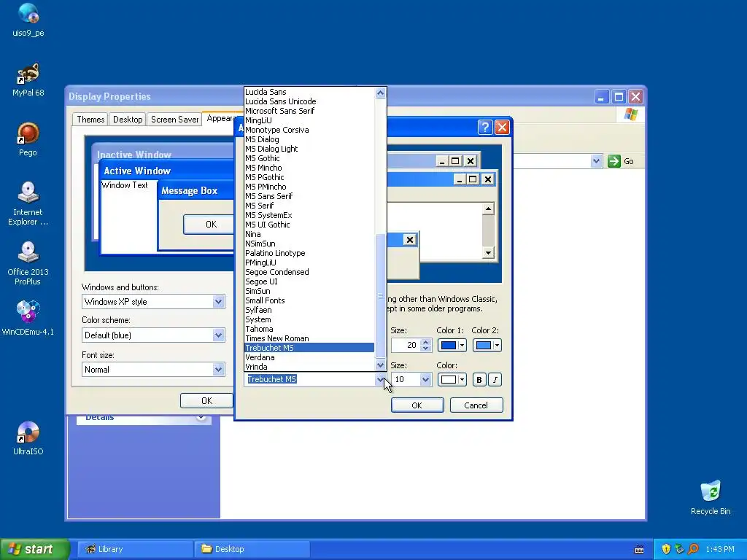Open the uiso9_pe desktop icon
747x560 pixels.
28,19
